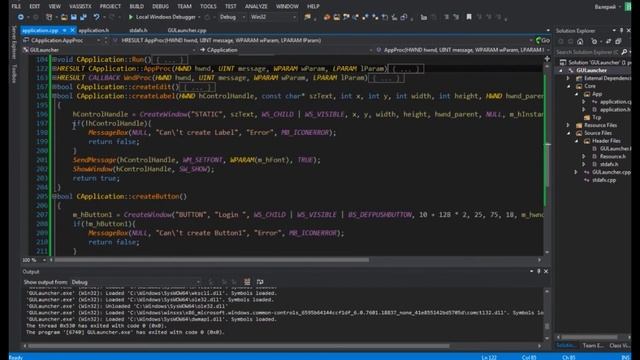Click the Navigate Backward toolbar icon
640x360 pixels.
point(20,17)
